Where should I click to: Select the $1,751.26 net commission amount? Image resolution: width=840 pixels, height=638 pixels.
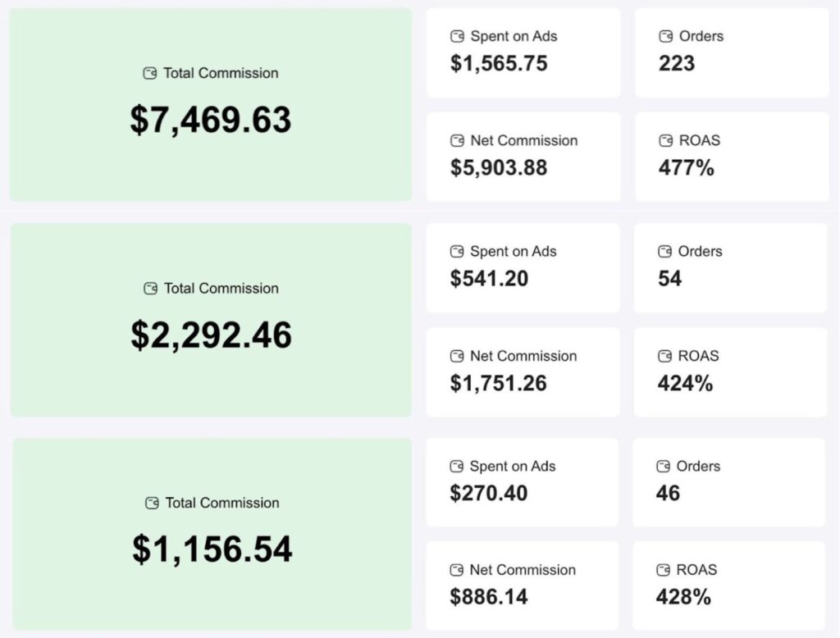(x=498, y=383)
